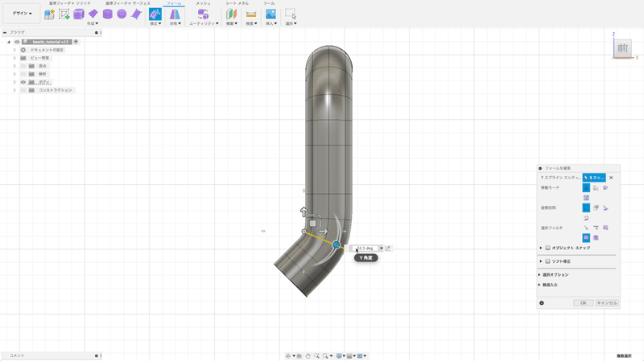
Task: Click the edge selection filter icon
Action: click(x=596, y=228)
